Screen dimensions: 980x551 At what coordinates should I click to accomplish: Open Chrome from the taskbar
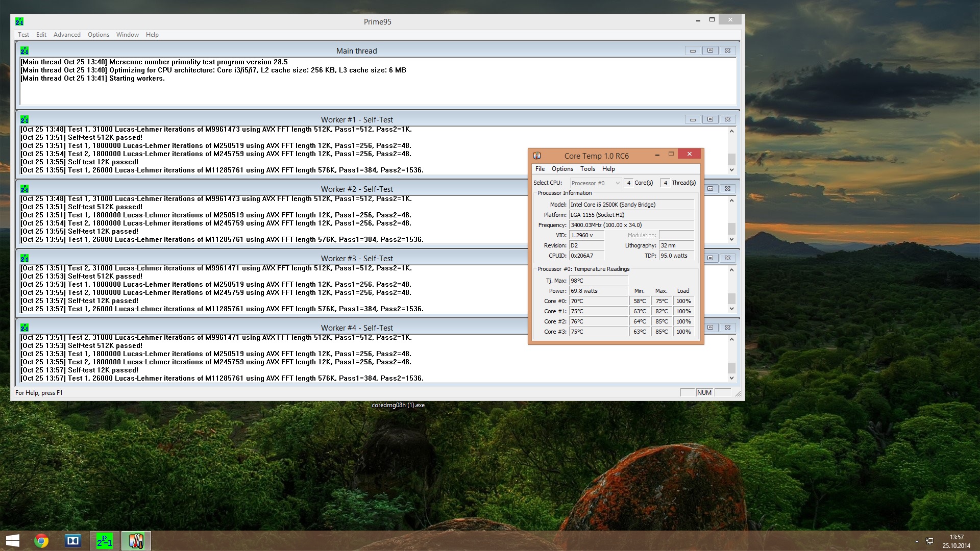point(41,541)
